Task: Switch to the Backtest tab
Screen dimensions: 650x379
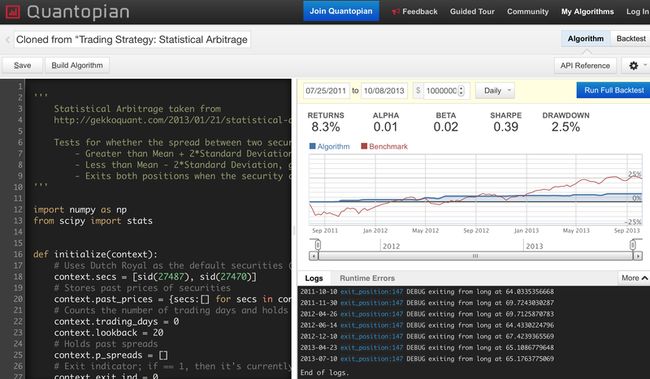Action: click(x=631, y=39)
